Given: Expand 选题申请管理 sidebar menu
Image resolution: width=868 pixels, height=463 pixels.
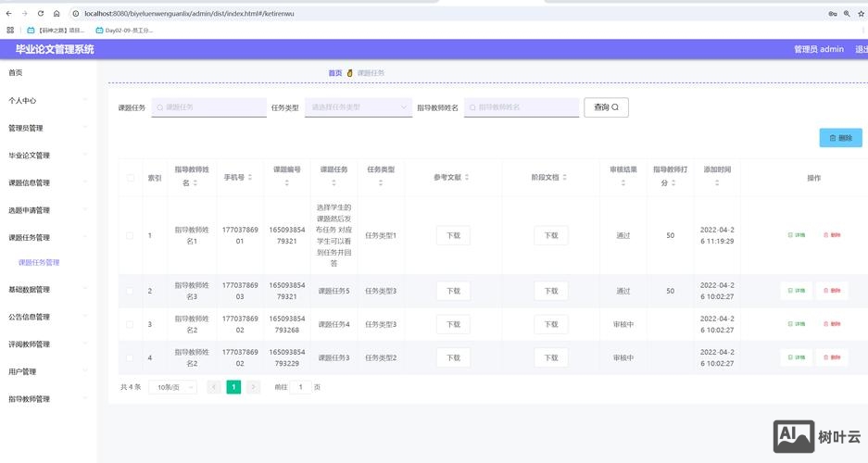Looking at the screenshot, I should click(48, 210).
